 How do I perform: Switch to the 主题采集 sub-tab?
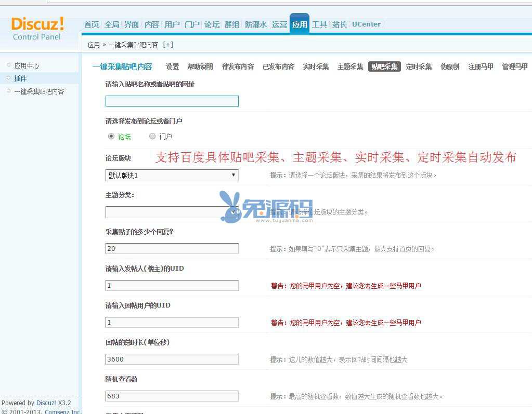350,66
